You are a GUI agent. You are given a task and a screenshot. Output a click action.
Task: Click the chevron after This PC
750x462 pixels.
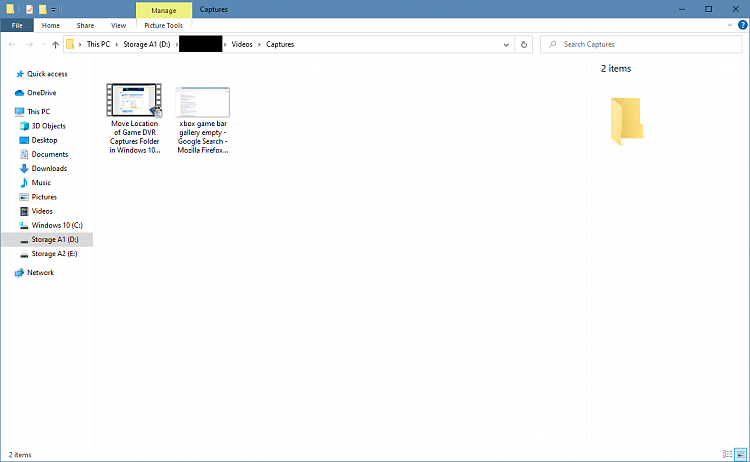(116, 44)
